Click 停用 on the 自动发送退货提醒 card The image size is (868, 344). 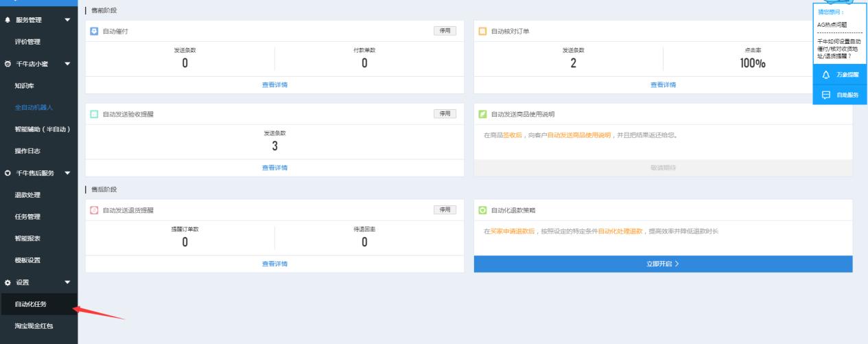[x=445, y=209]
